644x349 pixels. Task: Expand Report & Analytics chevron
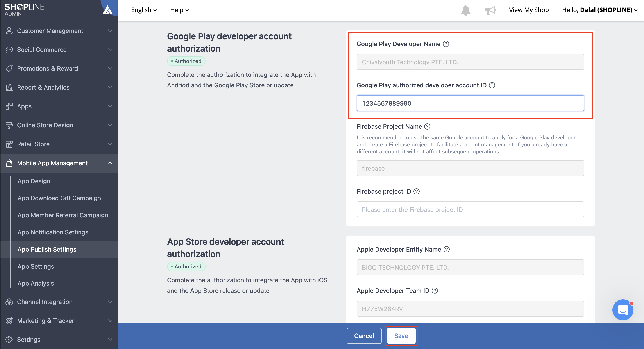(110, 87)
